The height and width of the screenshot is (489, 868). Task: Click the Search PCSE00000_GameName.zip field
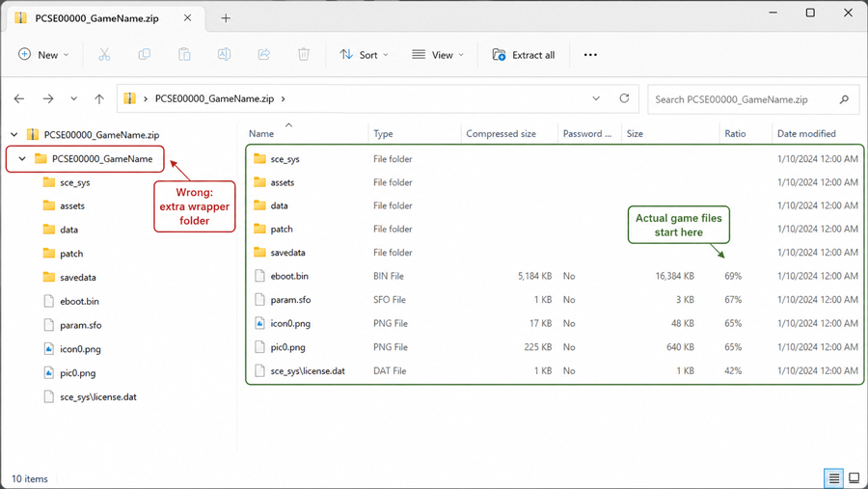click(x=753, y=99)
